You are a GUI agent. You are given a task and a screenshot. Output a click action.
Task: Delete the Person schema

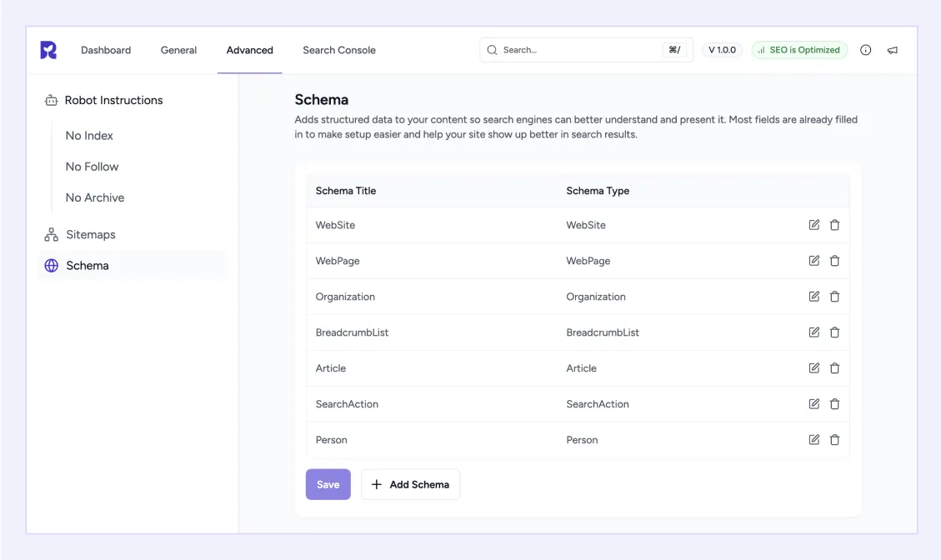pos(834,440)
